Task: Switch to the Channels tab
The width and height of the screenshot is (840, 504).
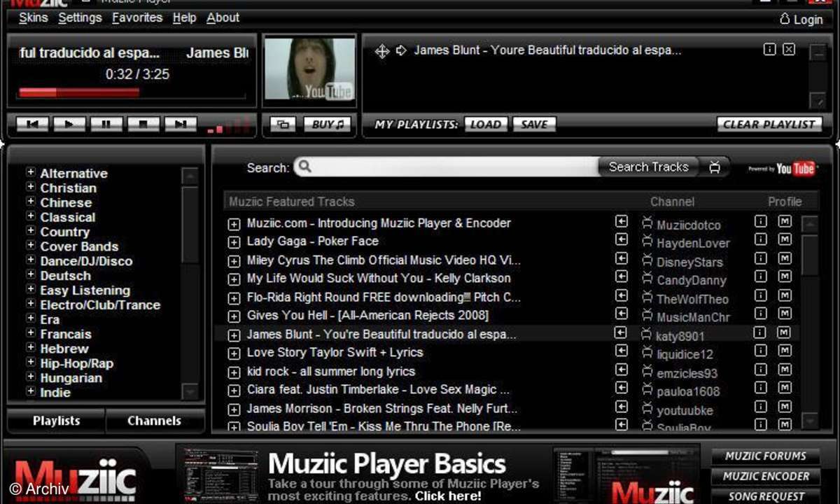Action: 155,421
